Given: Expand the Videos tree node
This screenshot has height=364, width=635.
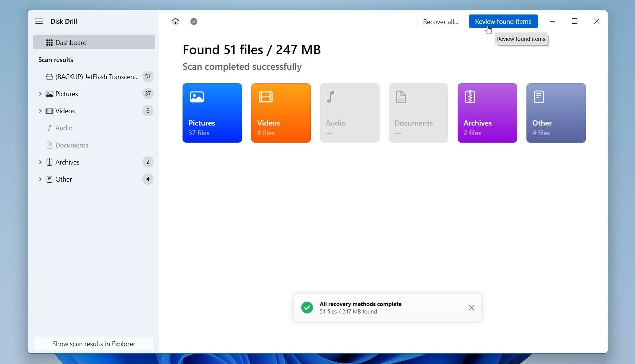Looking at the screenshot, I should (x=40, y=111).
